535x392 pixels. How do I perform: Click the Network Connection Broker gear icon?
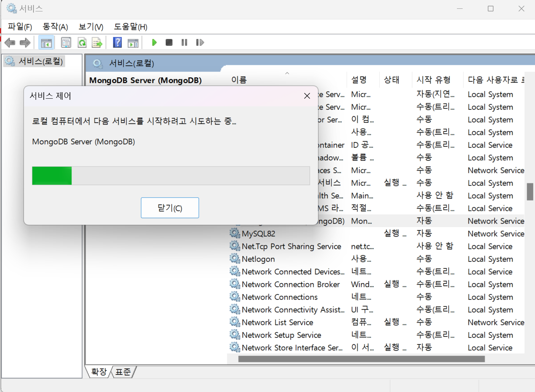click(235, 284)
